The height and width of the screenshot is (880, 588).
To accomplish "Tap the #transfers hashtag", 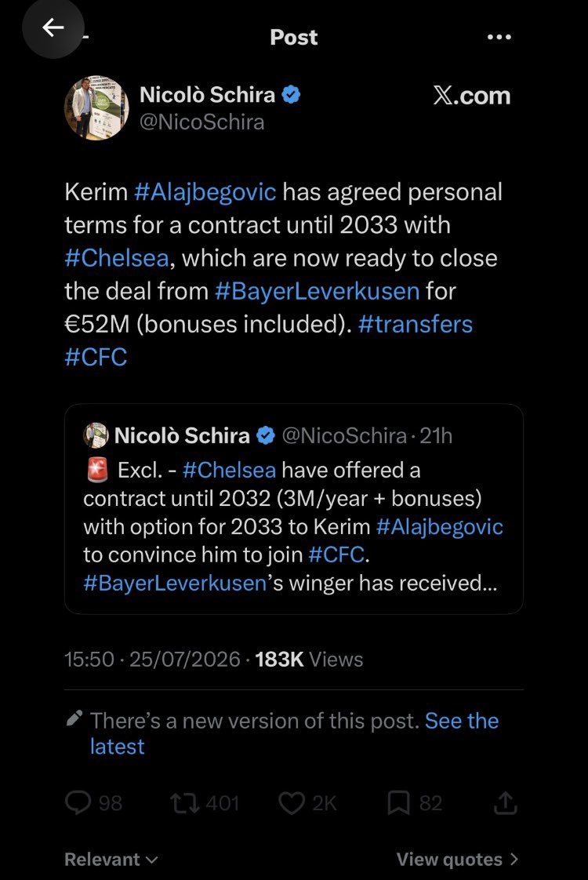I will click(416, 325).
